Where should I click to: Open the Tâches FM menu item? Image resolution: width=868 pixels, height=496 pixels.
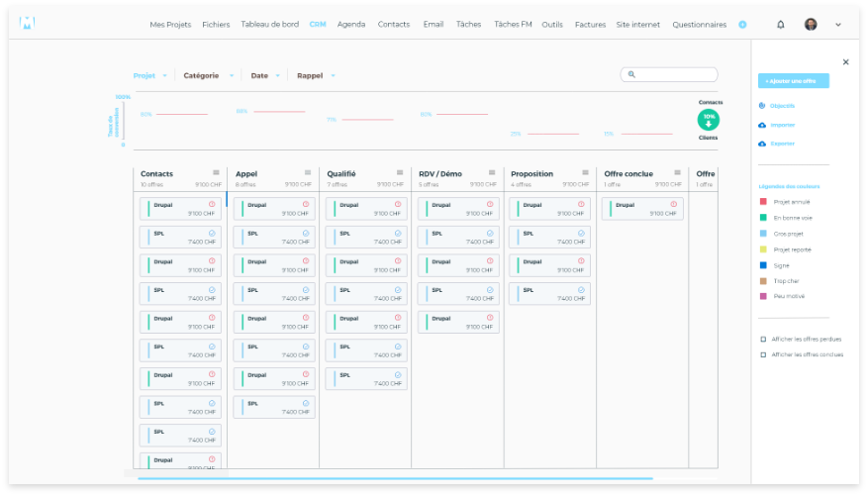(x=513, y=25)
